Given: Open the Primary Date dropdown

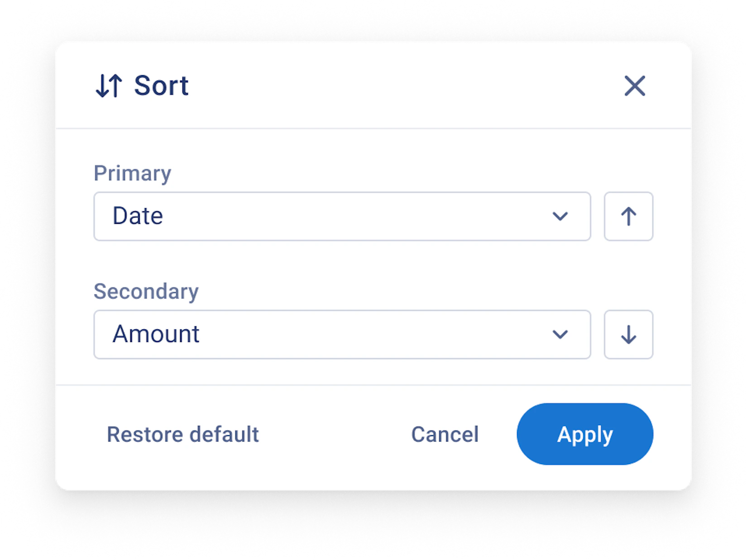Looking at the screenshot, I should tap(342, 216).
